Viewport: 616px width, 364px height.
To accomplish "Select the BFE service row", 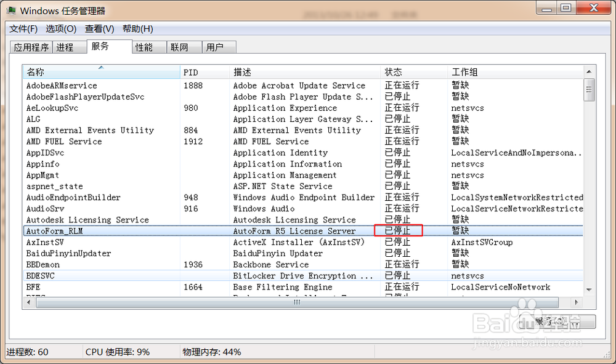I will point(303,287).
